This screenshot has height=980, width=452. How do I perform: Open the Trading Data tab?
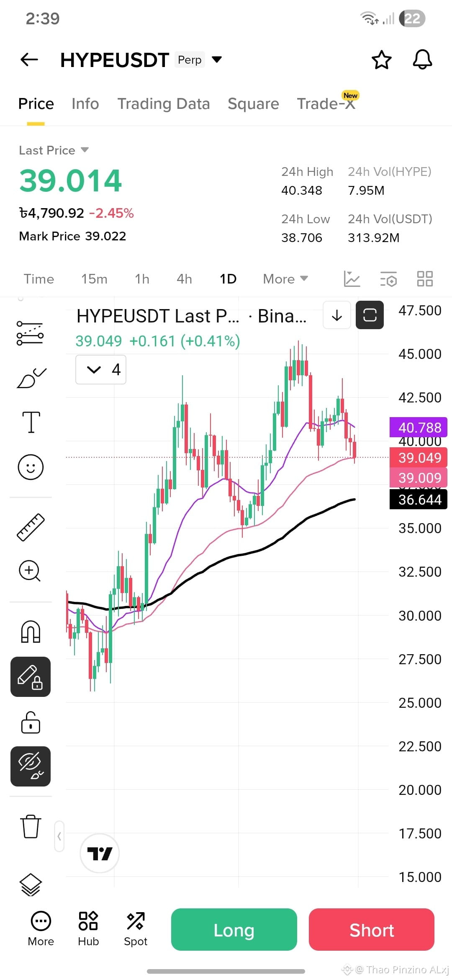tap(164, 104)
